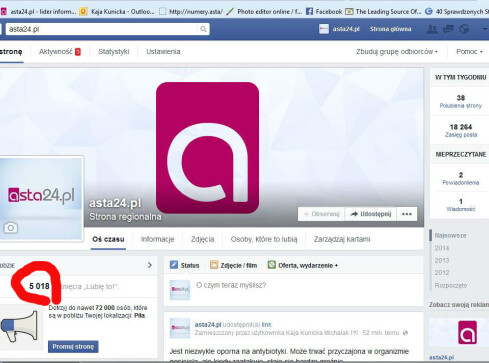Open messages icon in top bar
This screenshot has width=489, height=363.
448,29
